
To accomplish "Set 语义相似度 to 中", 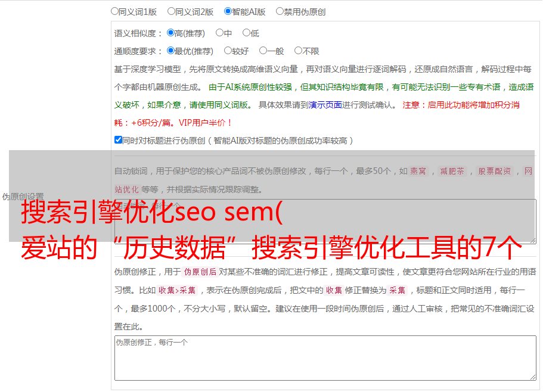I will point(219,33).
